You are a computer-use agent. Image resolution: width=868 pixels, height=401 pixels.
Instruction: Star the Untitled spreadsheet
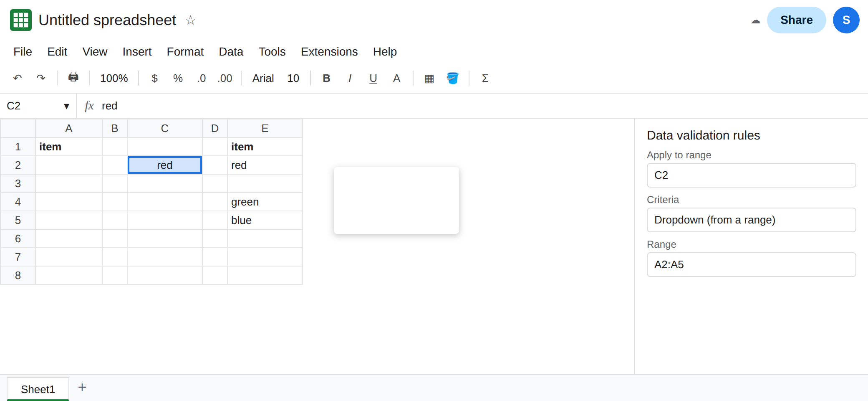(x=190, y=20)
